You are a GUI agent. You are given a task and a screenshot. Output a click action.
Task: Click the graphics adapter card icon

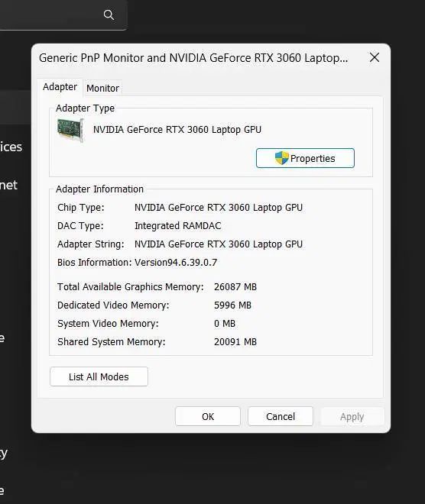point(70,130)
